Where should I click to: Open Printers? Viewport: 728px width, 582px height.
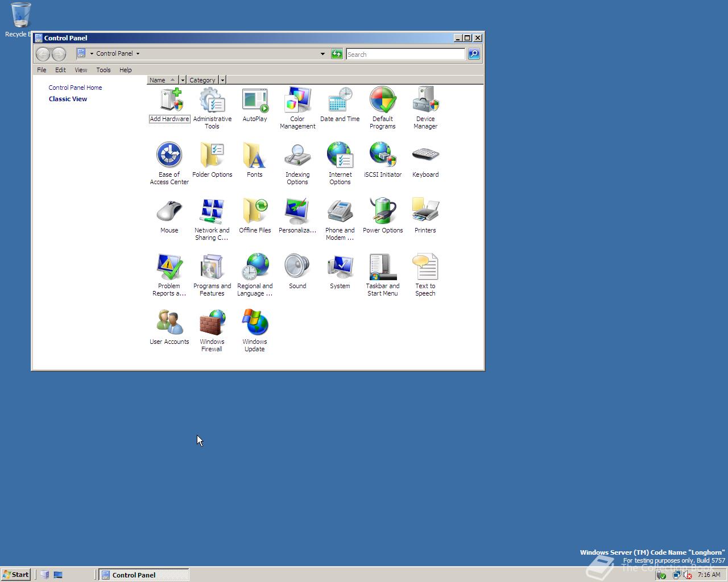tap(425, 217)
